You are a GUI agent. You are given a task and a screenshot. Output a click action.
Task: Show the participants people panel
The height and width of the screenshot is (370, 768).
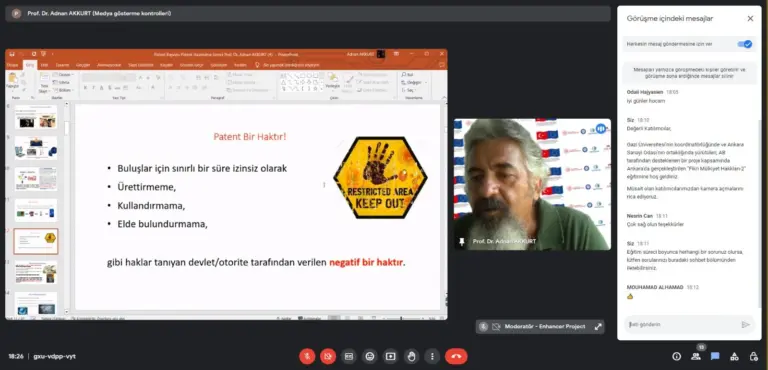click(696, 356)
